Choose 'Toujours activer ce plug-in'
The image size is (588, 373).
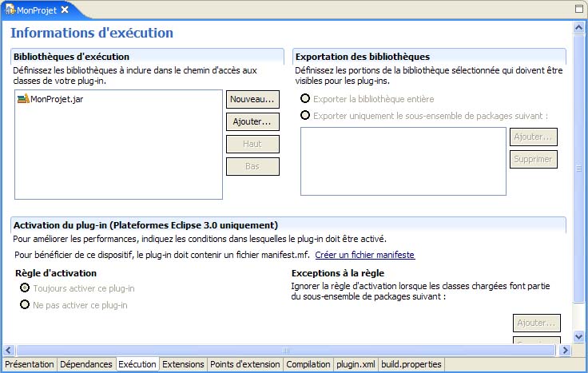pyautogui.click(x=26, y=288)
